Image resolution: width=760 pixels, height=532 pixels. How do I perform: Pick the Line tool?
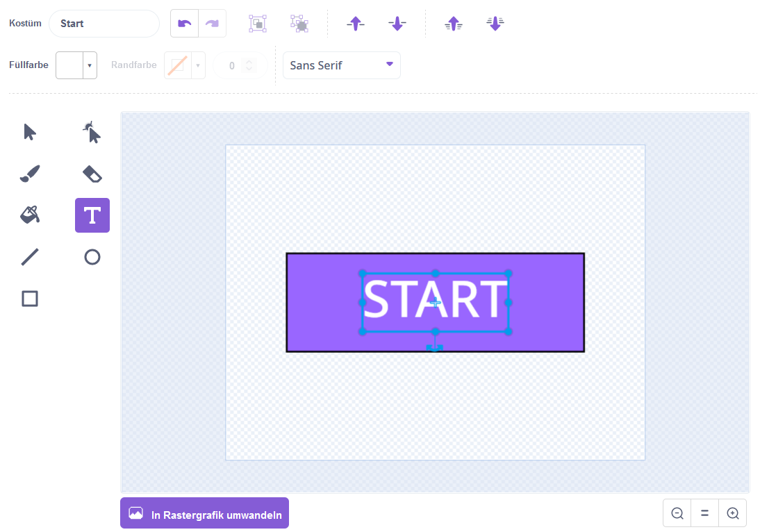click(30, 257)
